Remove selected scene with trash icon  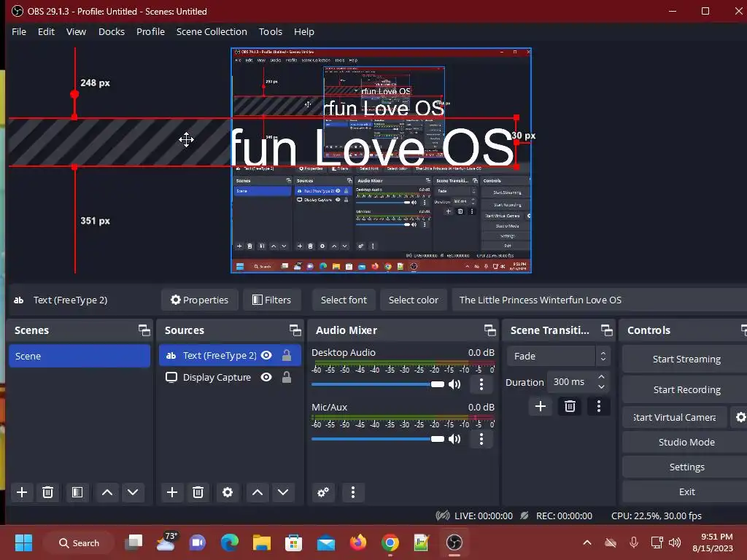[47, 492]
